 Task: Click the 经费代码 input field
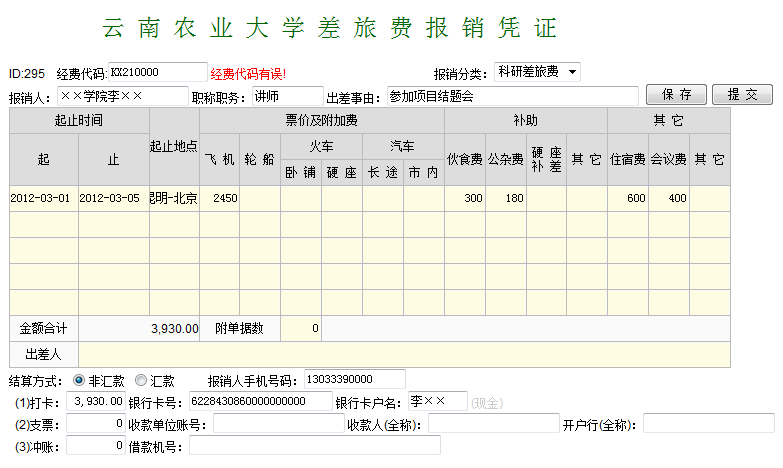click(x=157, y=72)
